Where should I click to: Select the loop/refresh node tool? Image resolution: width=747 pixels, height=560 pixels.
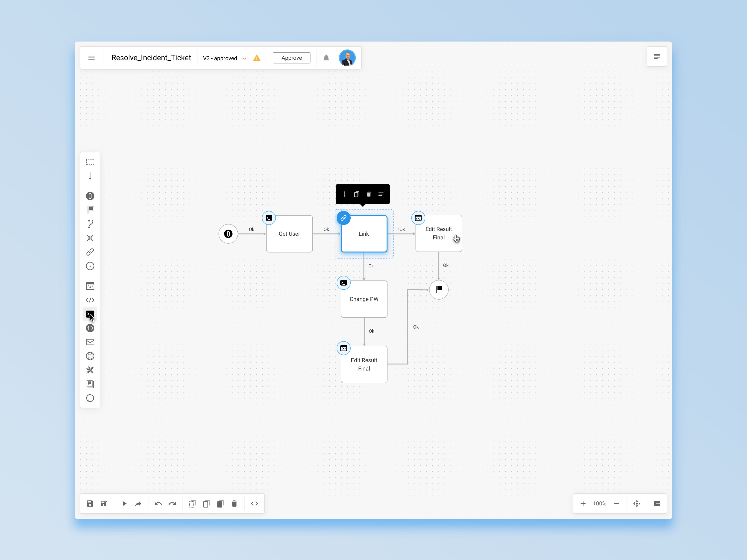pyautogui.click(x=90, y=398)
